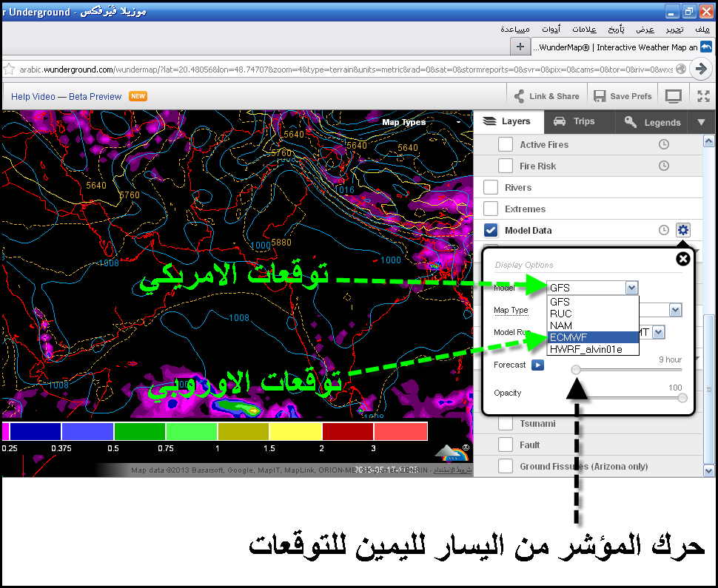
Task: Click the Model Data clock icon
Action: point(663,230)
